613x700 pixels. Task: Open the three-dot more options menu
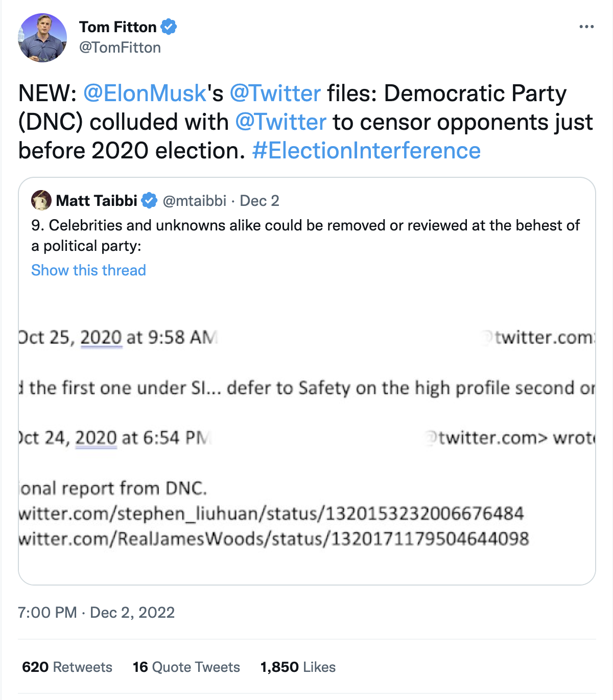tap(586, 27)
